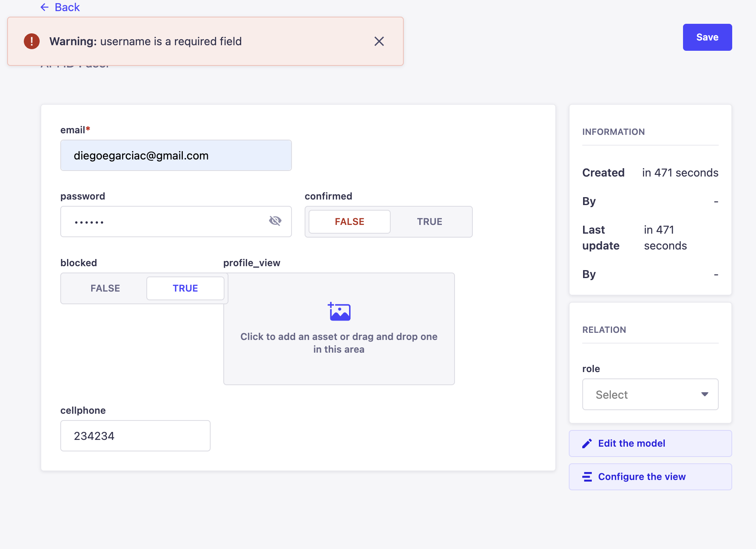Image resolution: width=756 pixels, height=549 pixels.
Task: Expand the Select field under RELATION
Action: coord(649,394)
